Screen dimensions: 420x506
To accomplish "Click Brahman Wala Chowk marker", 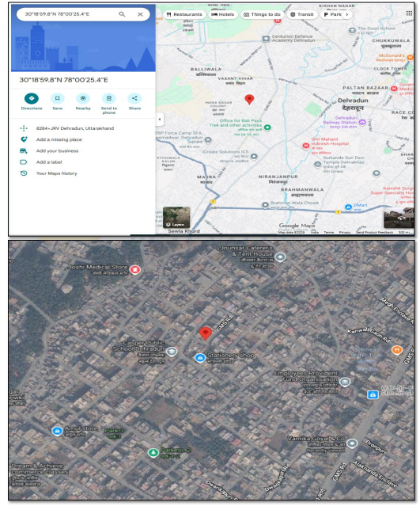I will coord(265,204).
